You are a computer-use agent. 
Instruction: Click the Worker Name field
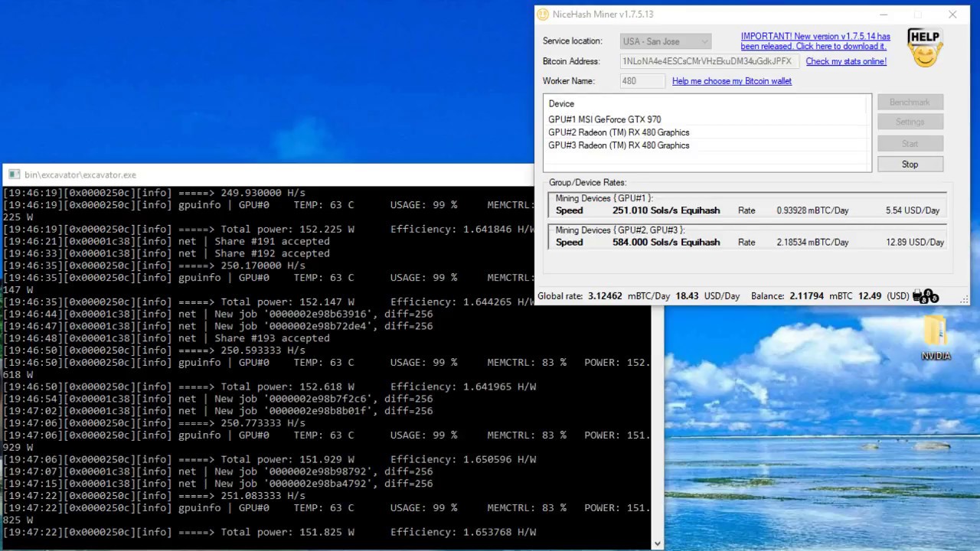click(642, 81)
